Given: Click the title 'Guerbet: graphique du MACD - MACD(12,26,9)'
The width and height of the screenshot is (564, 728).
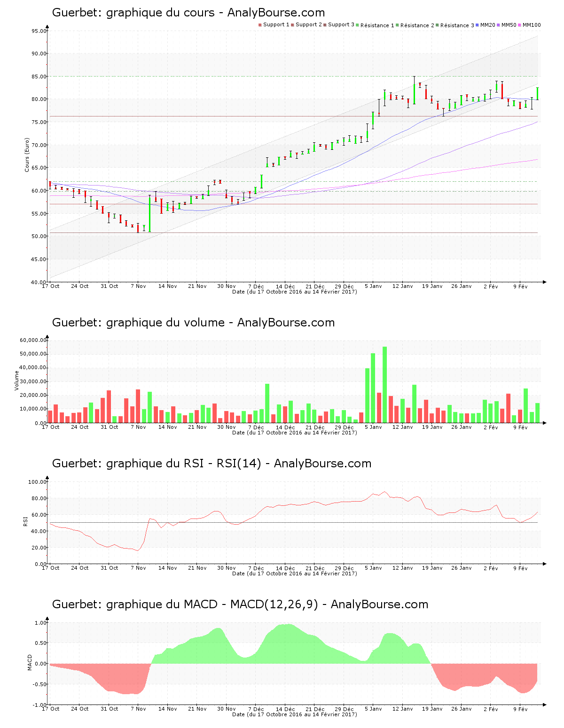Looking at the screenshot, I should (x=185, y=604).
